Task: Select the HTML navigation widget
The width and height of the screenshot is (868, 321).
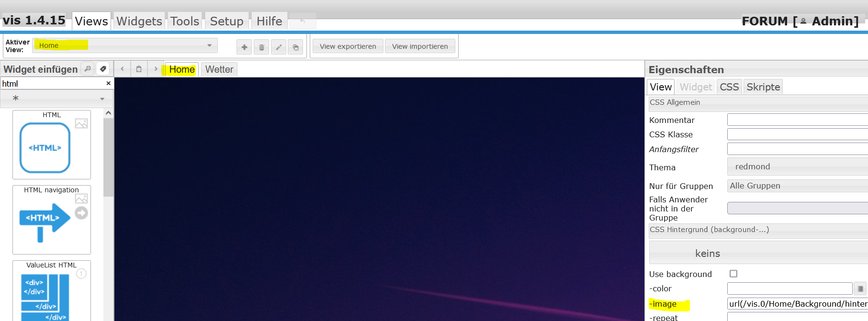Action: (x=52, y=220)
